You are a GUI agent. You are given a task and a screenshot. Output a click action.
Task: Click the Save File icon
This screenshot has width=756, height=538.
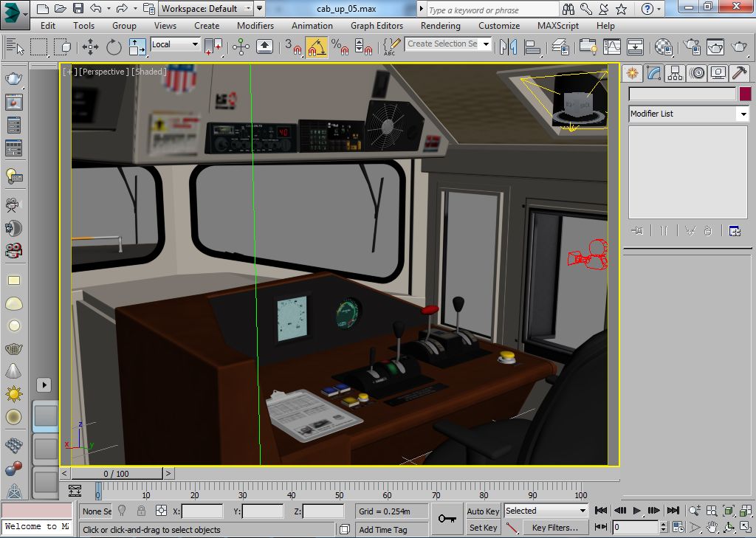click(x=78, y=8)
